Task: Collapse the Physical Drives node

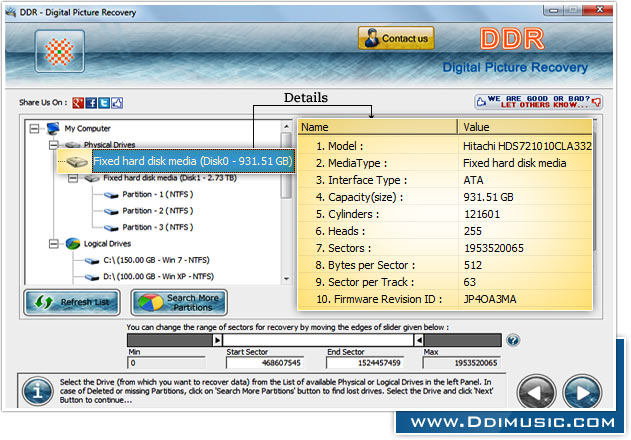Action: [x=54, y=145]
